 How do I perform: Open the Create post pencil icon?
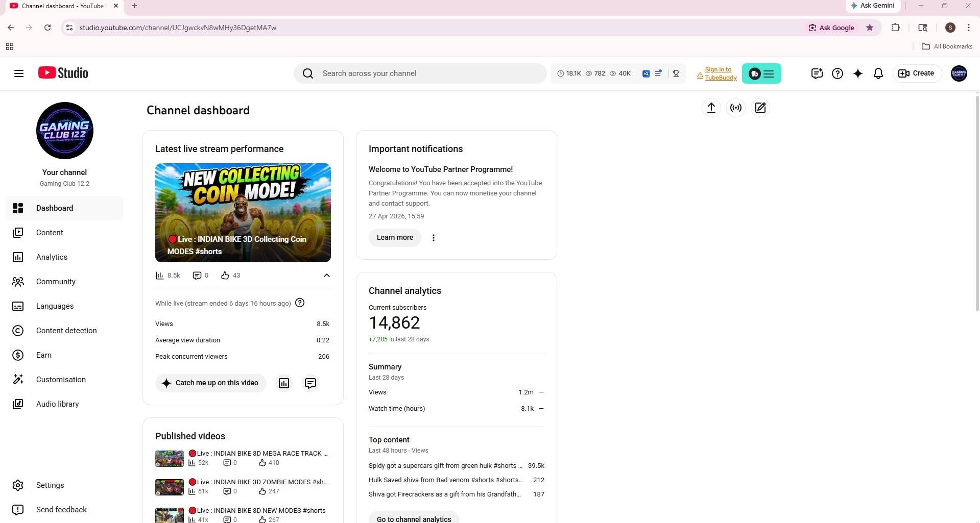pos(760,108)
